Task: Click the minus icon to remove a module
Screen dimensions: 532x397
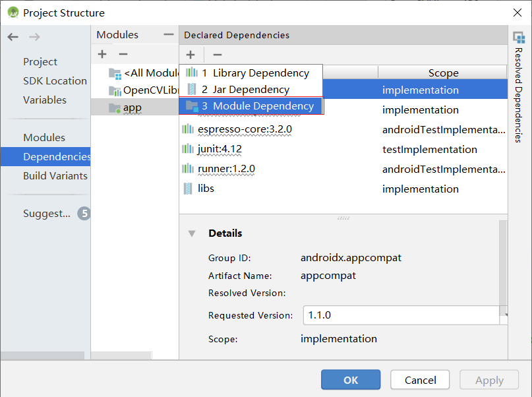Action: click(x=123, y=54)
